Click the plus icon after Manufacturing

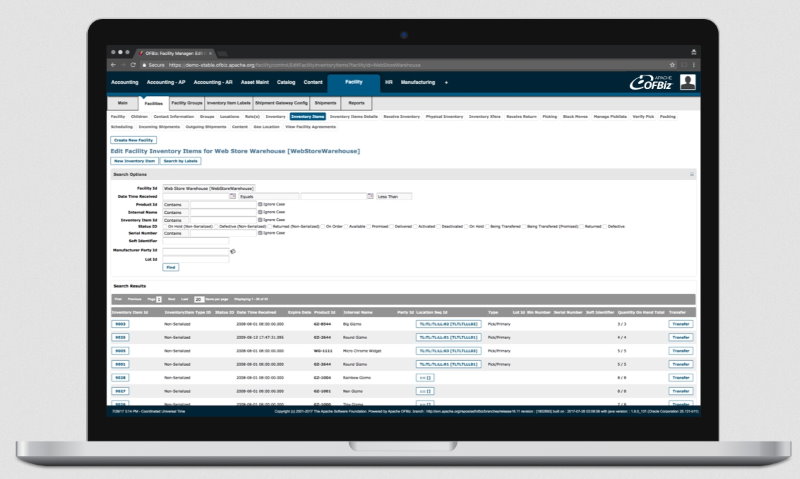446,81
